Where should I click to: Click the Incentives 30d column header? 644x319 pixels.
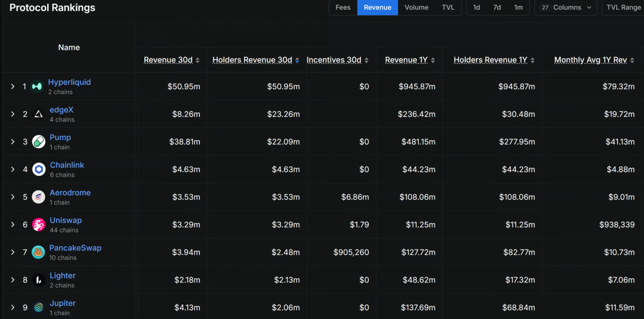(334, 60)
